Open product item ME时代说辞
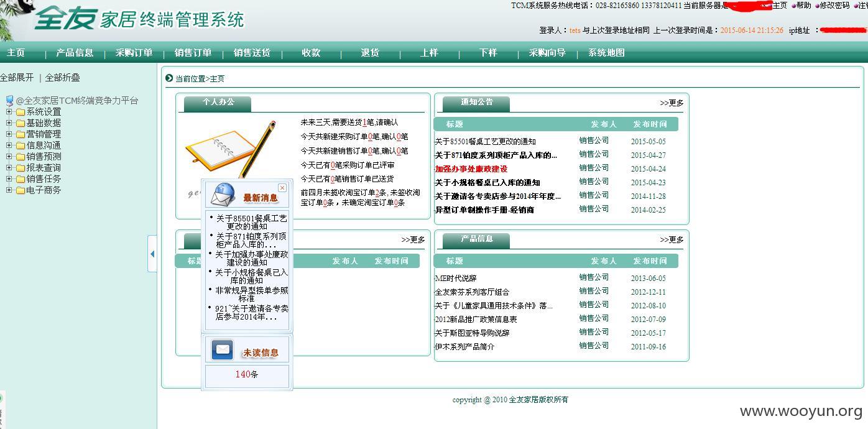This screenshot has height=429, width=868. click(455, 279)
